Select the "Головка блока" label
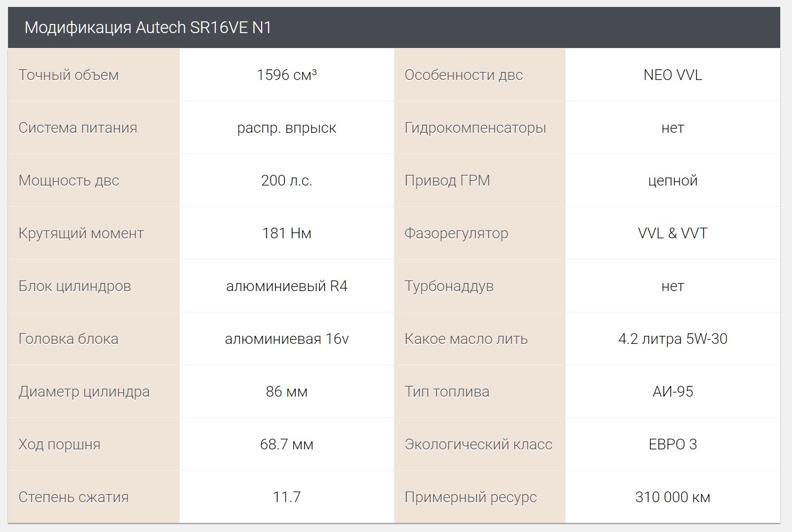792x532 pixels. [x=68, y=338]
